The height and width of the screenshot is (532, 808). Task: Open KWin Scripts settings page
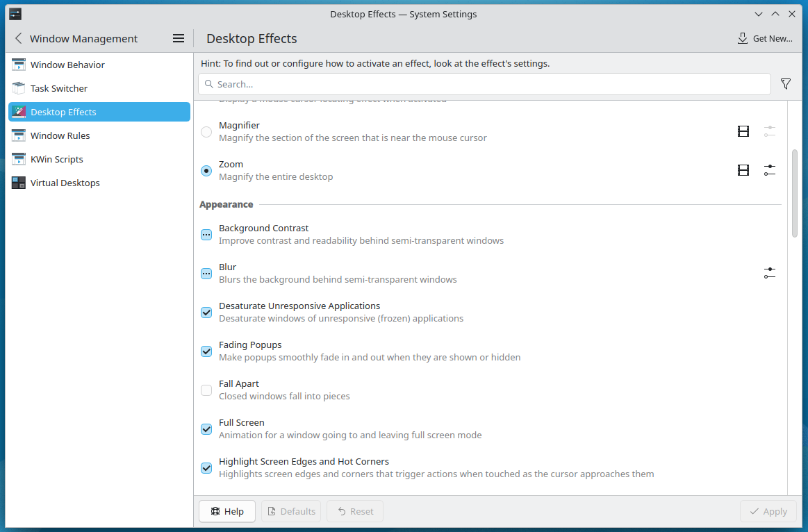pyautogui.click(x=99, y=159)
